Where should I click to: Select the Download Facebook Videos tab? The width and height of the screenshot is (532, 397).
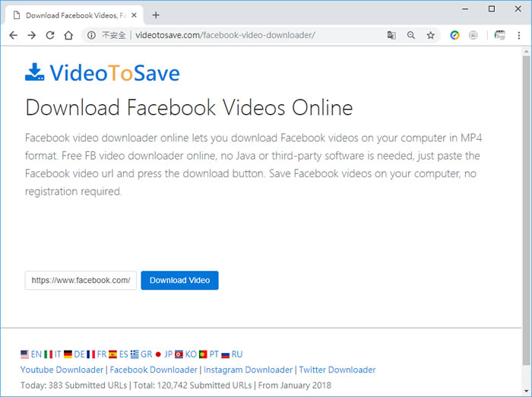point(74,15)
